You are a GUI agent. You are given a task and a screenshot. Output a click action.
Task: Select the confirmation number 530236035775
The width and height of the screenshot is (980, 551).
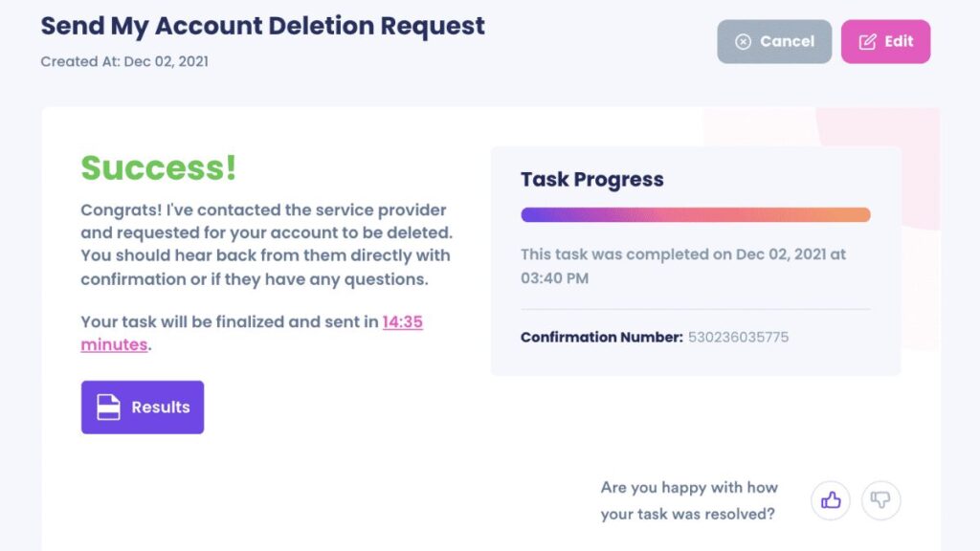coord(738,338)
